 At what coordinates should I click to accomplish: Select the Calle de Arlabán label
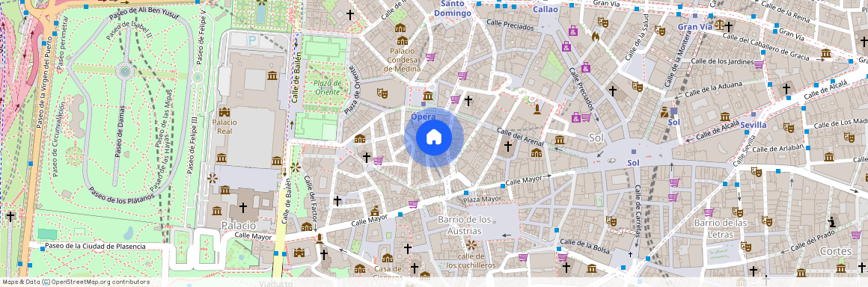coord(777,148)
